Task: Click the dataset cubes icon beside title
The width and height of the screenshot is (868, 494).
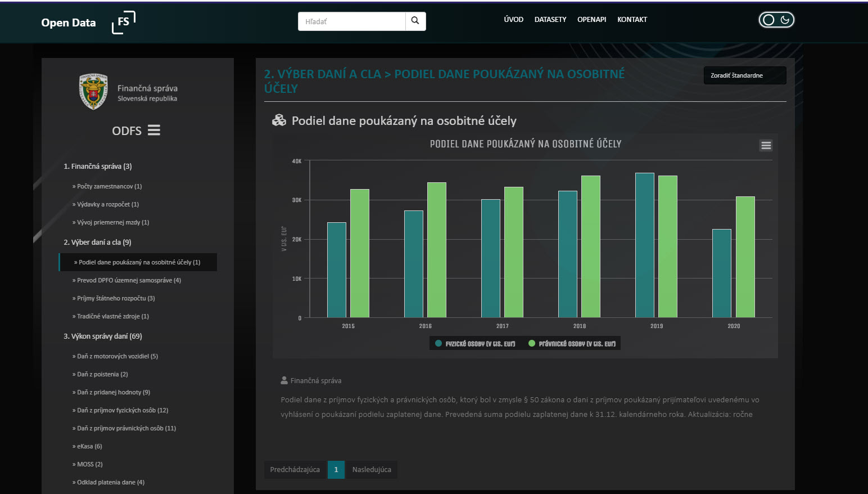Action: click(279, 120)
